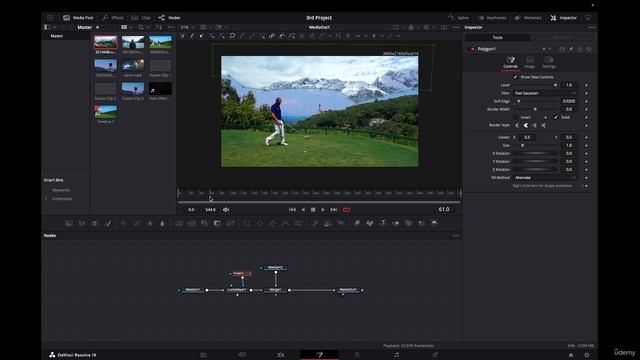Add an Ellipse mask from the toolbar
This screenshot has height=360, width=640.
point(260,223)
